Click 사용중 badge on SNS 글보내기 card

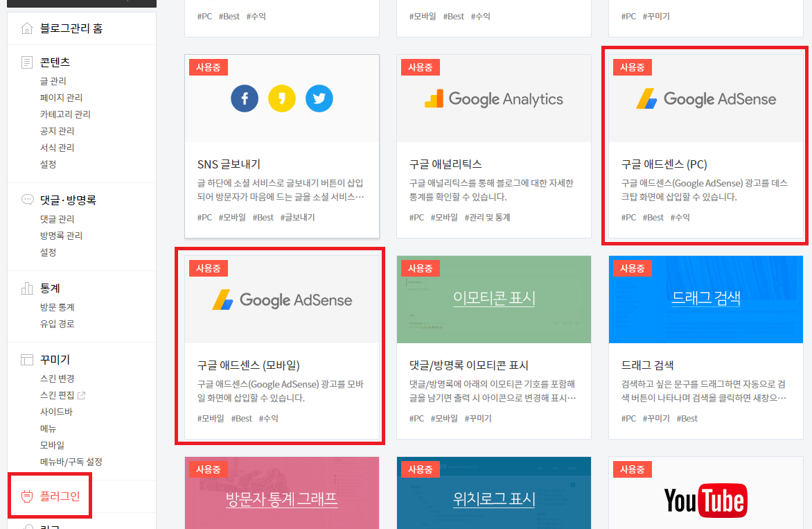pyautogui.click(x=208, y=67)
